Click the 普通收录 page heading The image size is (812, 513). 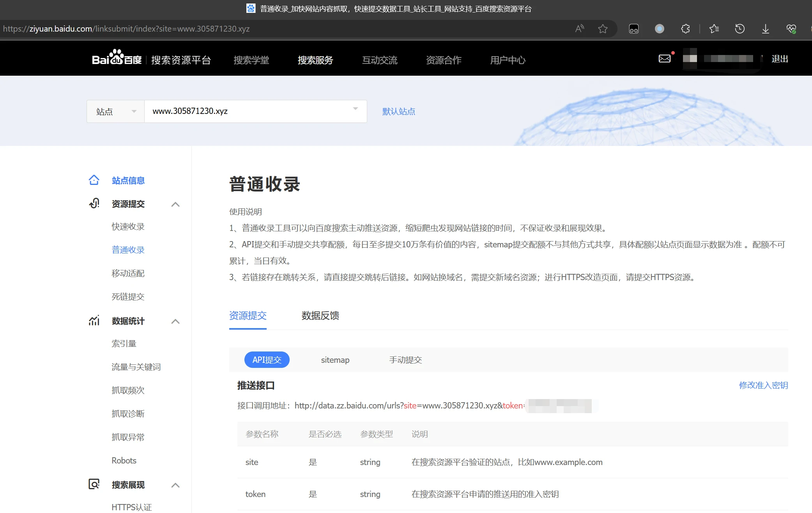tap(265, 184)
